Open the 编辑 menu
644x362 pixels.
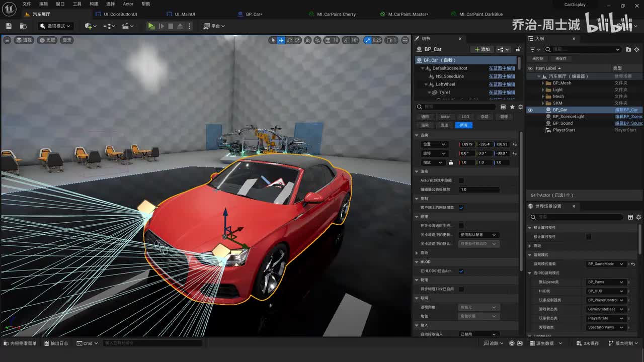click(44, 4)
